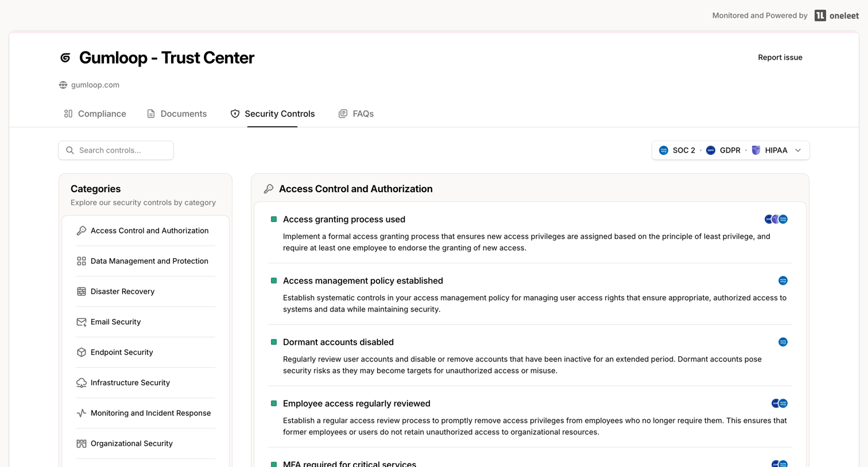Click the key icon beside Access Control category

tap(82, 231)
